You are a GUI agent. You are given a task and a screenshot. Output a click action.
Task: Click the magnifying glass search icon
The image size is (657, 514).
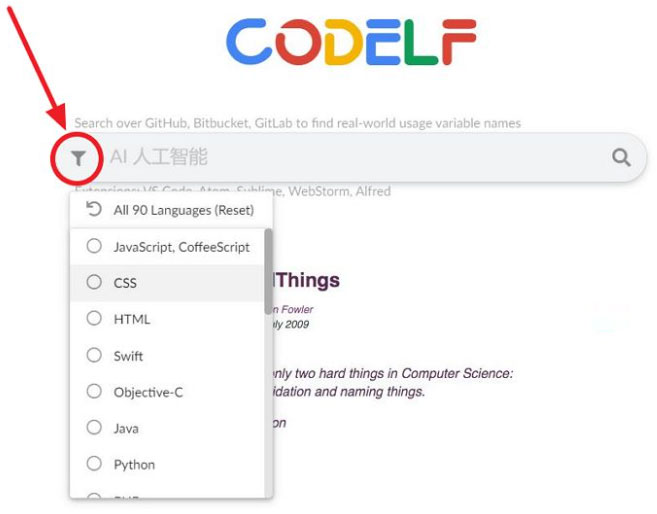621,157
